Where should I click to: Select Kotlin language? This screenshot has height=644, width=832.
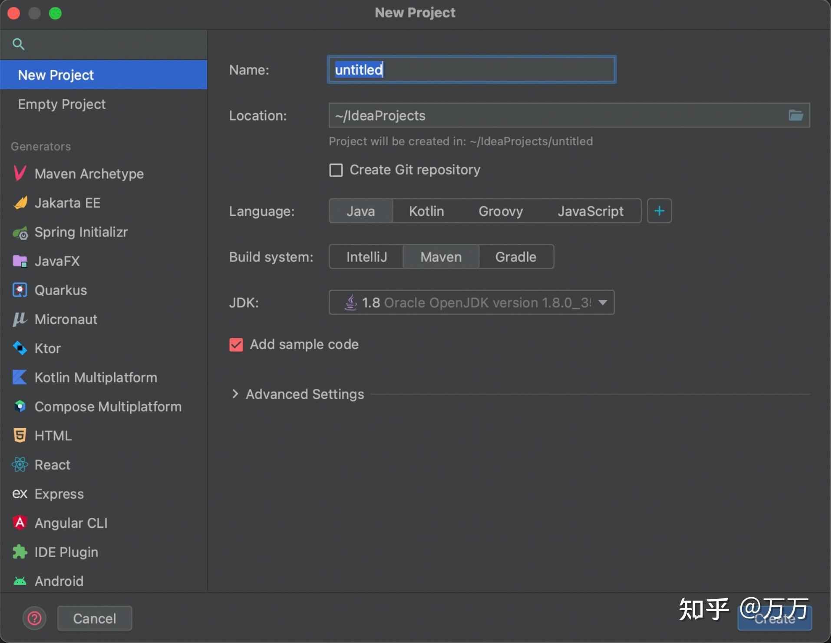pos(427,211)
